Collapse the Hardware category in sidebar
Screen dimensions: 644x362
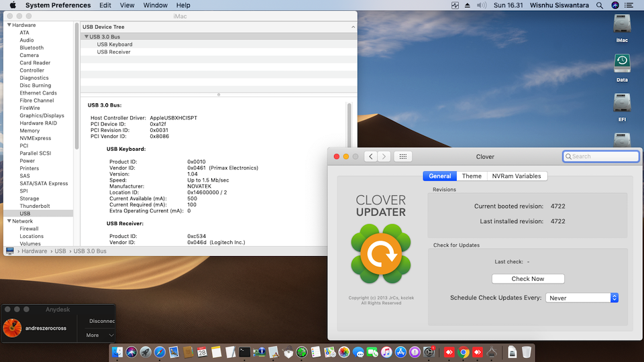[x=9, y=25]
